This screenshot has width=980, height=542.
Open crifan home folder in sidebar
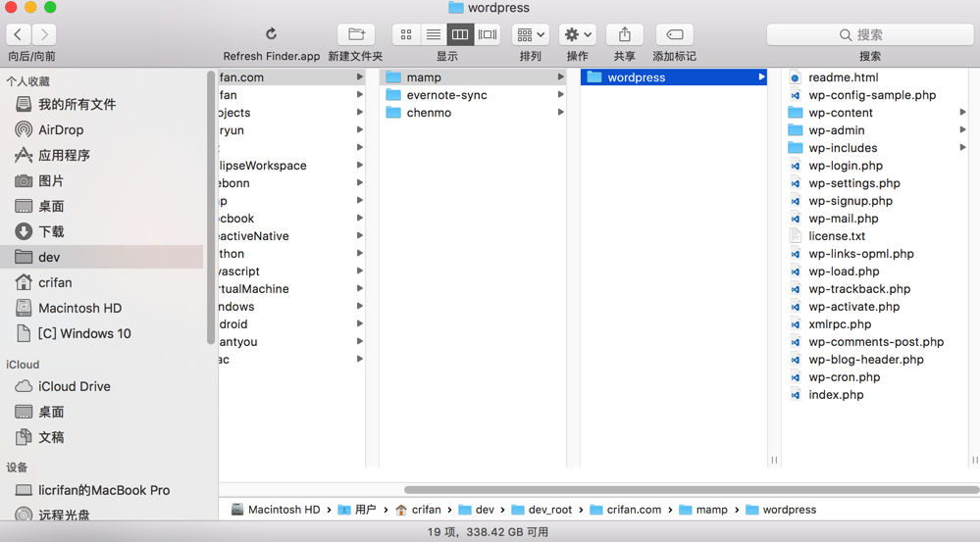coord(55,283)
